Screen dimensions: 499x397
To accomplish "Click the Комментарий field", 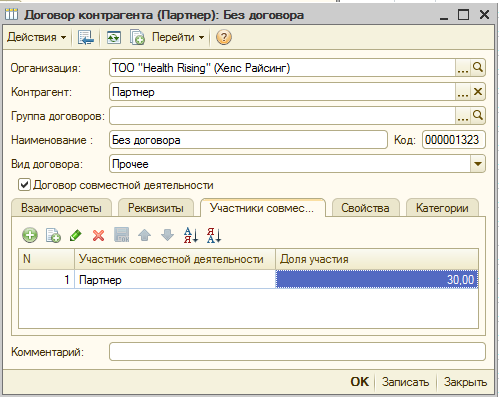I will coord(297,352).
